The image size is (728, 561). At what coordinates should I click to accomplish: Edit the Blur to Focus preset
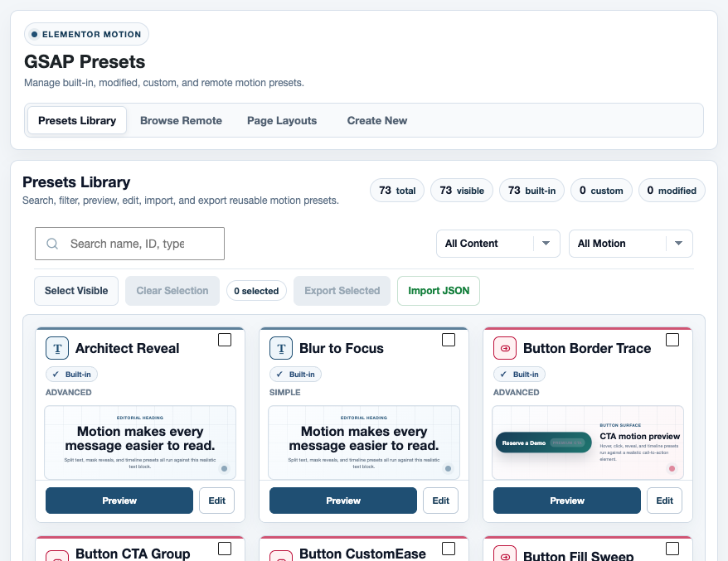tap(440, 501)
